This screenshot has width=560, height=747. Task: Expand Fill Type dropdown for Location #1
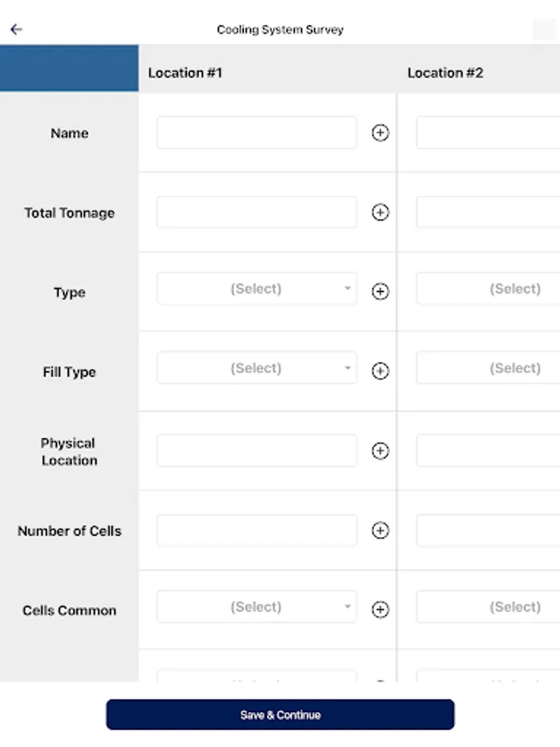pos(256,369)
